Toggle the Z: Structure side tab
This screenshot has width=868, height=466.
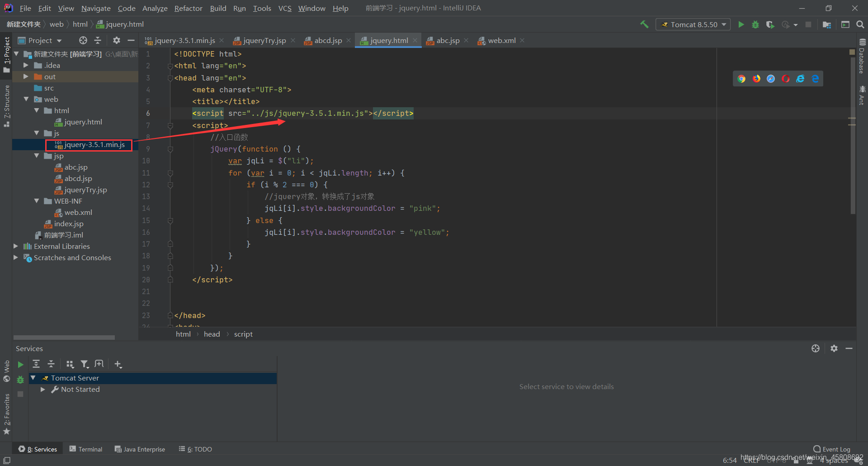(6, 106)
